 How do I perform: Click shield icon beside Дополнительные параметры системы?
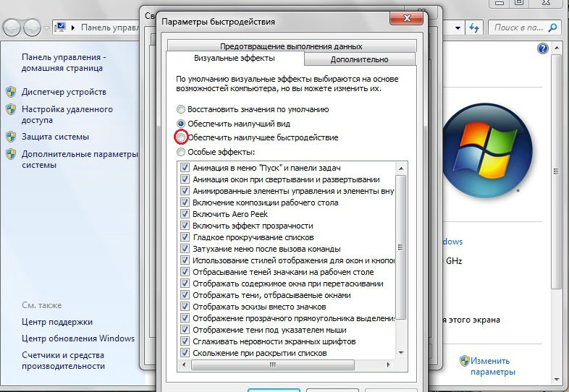pos(11,154)
